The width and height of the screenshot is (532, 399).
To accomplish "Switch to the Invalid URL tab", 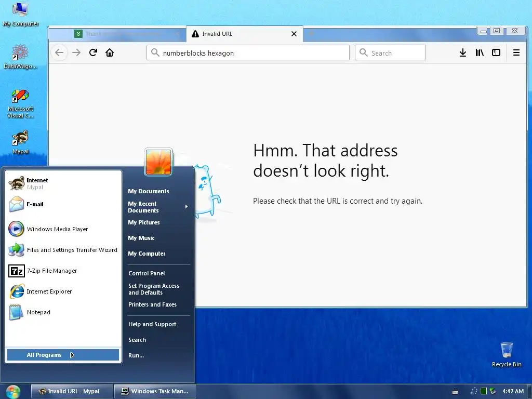I will point(244,34).
